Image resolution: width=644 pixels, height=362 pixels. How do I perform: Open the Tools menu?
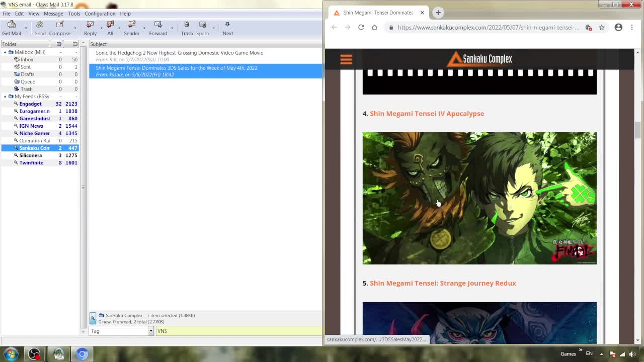74,14
